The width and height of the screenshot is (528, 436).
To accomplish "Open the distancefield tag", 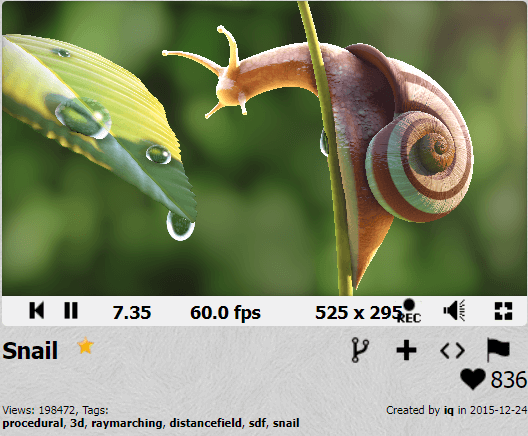I will coord(205,423).
